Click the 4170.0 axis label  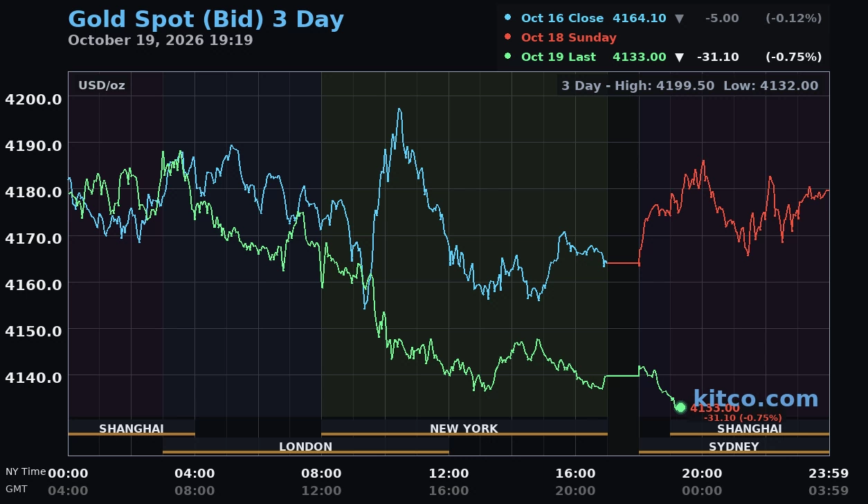[33, 238]
